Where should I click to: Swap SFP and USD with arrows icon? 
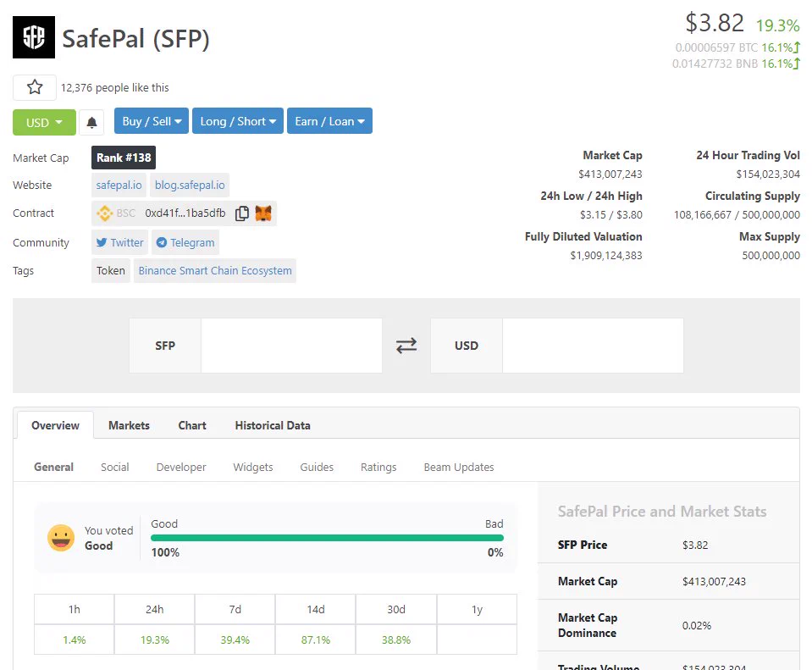pos(406,346)
